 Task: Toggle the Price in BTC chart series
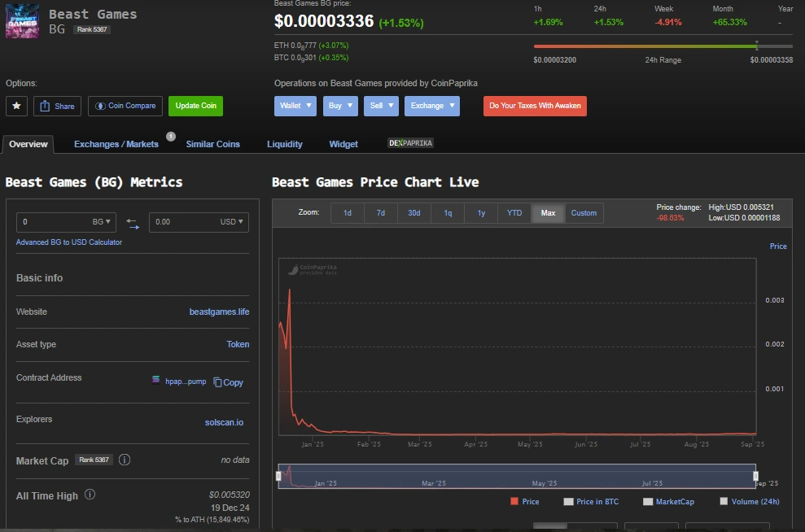[x=568, y=502]
